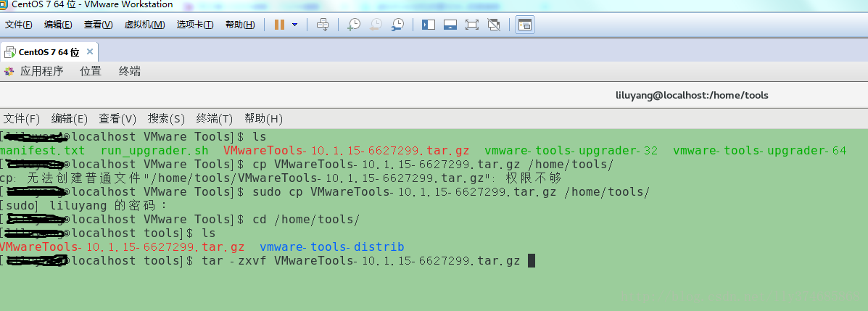Screen dimensions: 868x311
Task: Open terminal 文件(F) menu
Action: 22,118
